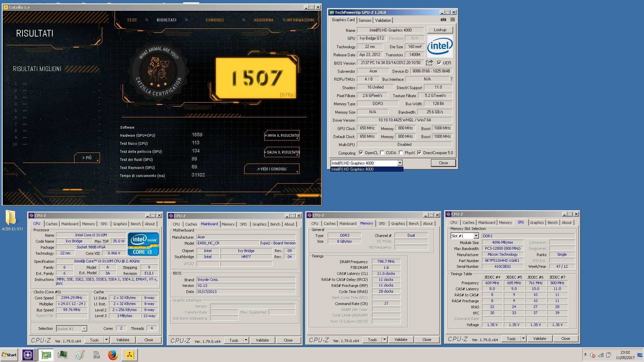Viewport: 644px width, 362px height.
Task: Click the BIOS export arrow icon in GPU-Z
Action: tap(429, 63)
